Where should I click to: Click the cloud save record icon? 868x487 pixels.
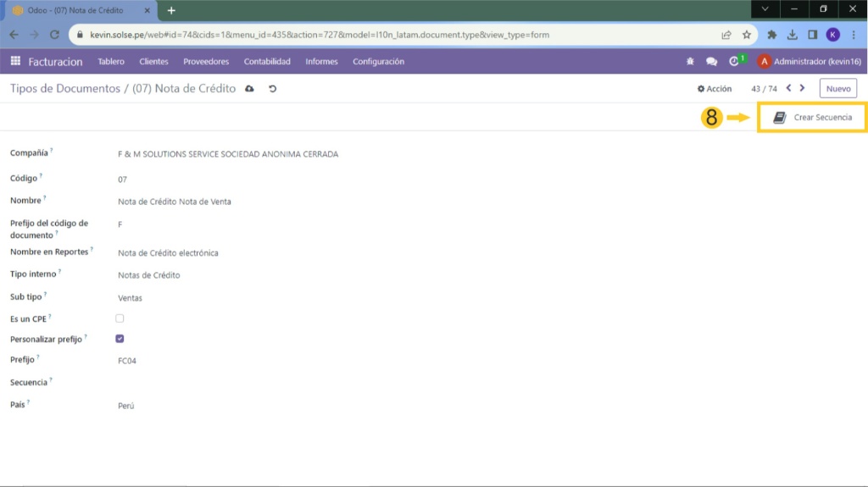coord(249,89)
